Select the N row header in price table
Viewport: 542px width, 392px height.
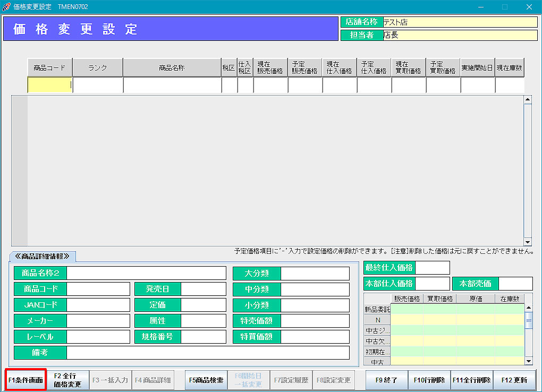pyautogui.click(x=377, y=320)
